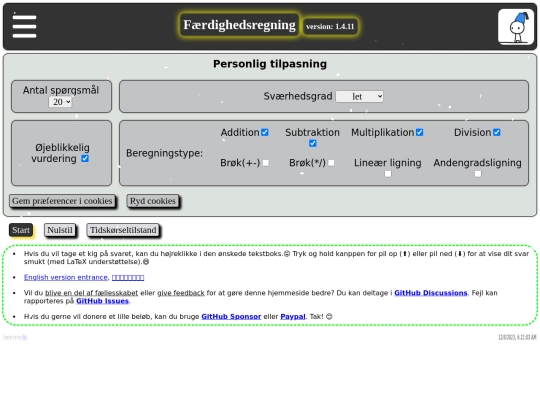Image resolution: width=540 pixels, height=405 pixels.
Task: Enable the Brøk(+-) checkbox
Action: (x=266, y=163)
